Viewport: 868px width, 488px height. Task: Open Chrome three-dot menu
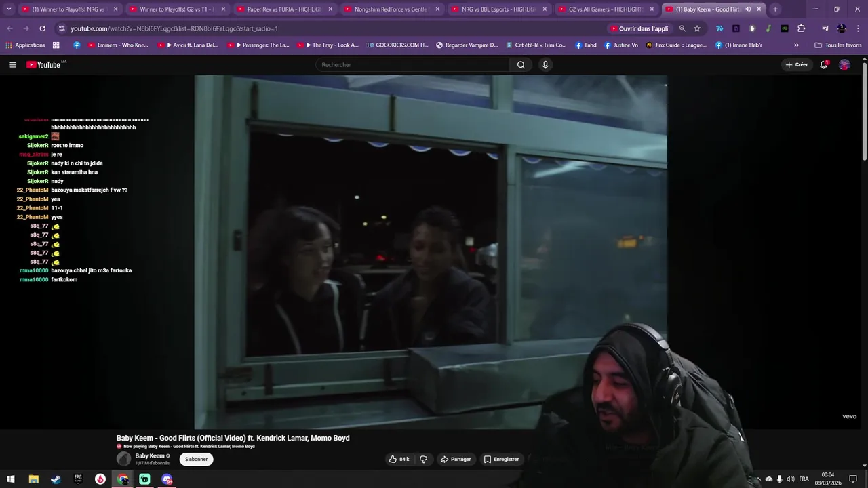[x=856, y=28]
